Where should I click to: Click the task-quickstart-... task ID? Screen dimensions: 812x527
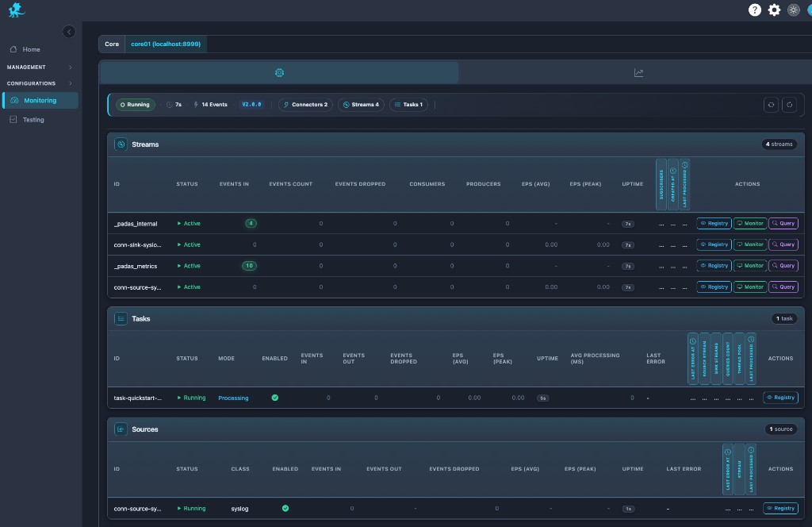click(x=138, y=398)
